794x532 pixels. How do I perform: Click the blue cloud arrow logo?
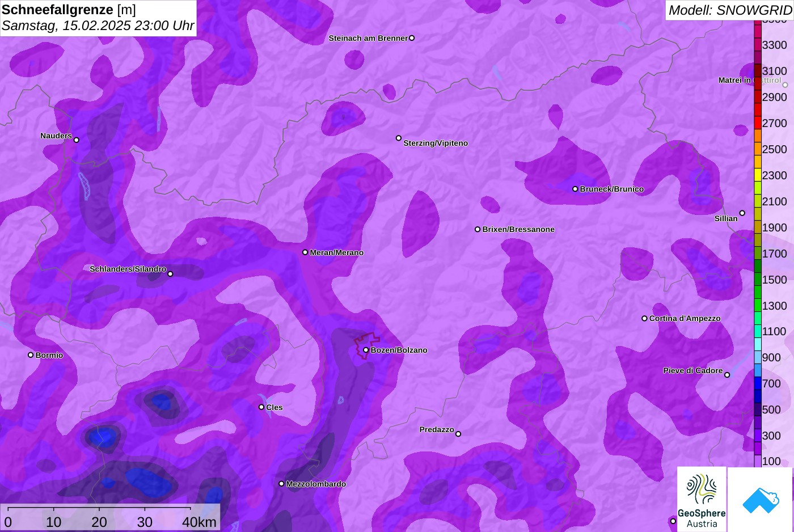(760, 500)
